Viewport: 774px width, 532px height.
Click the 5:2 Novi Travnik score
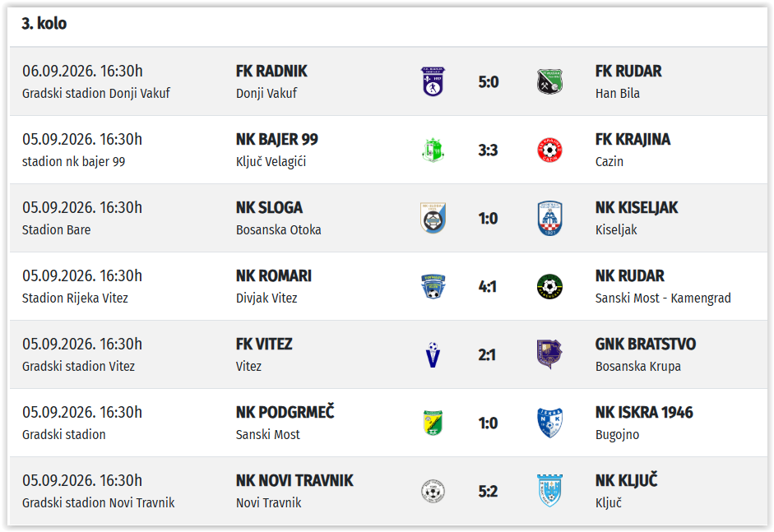click(x=488, y=492)
